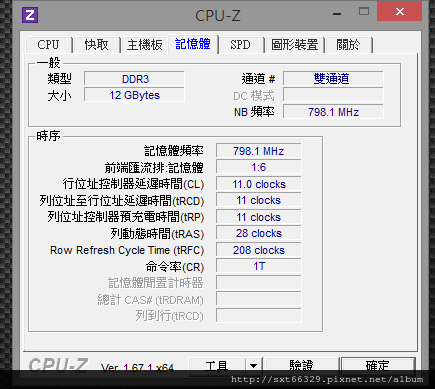
Task: Click the 記憶體頻率 798.1 MHz value
Action: (259, 151)
